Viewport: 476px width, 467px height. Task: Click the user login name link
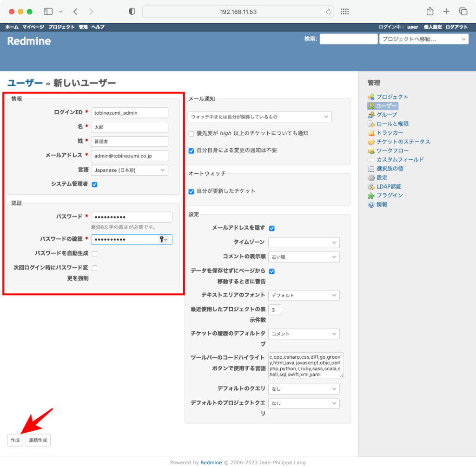point(413,27)
